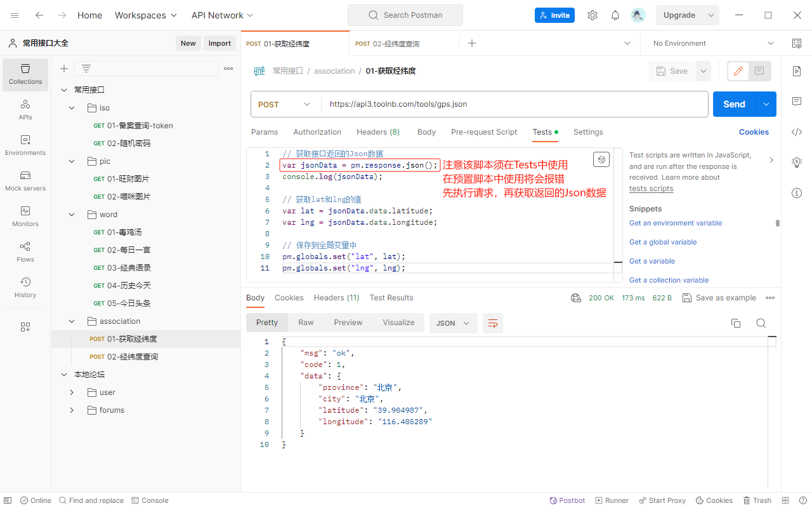Image resolution: width=812 pixels, height=508 pixels.
Task: Expand the forums folder
Action: pyautogui.click(x=72, y=410)
